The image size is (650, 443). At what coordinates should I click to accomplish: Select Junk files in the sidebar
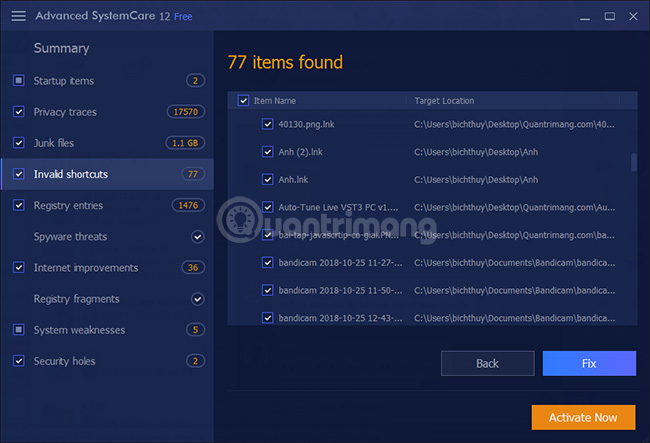(x=54, y=143)
